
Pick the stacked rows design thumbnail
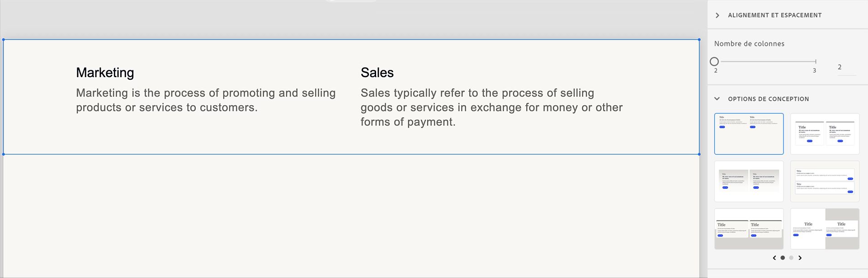(x=825, y=181)
